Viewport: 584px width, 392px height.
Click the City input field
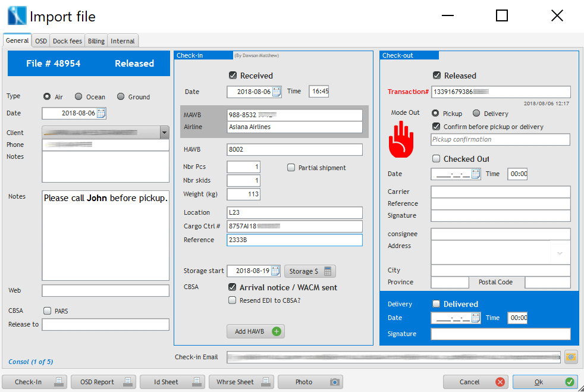501,271
